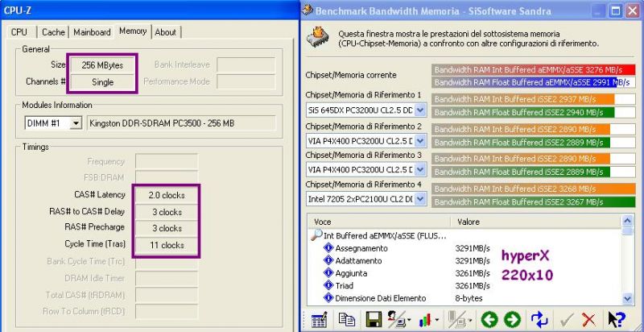Image resolution: width=644 pixels, height=332 pixels.
Task: Open the bar chart view icon
Action: [x=425, y=319]
